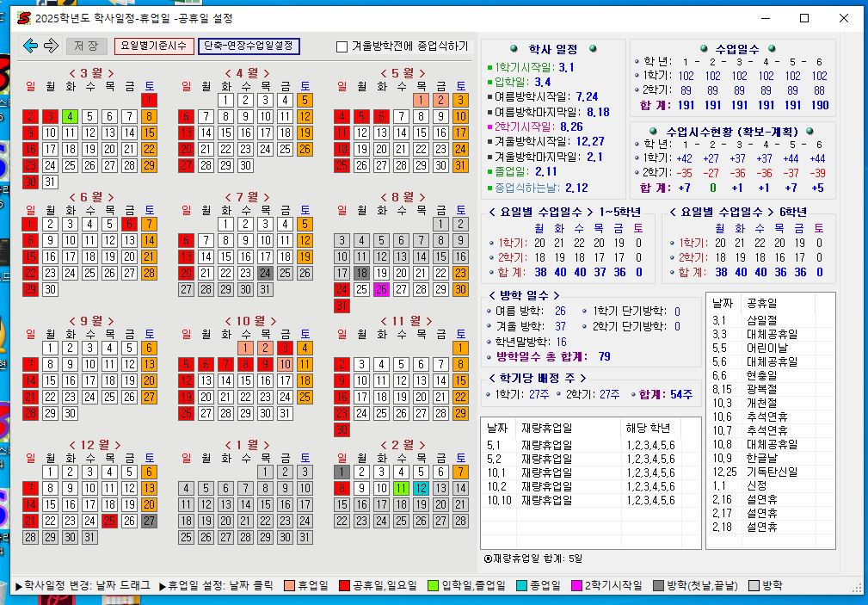Click 공휴일,일요일 red legend box
The height and width of the screenshot is (605, 868).
344,585
